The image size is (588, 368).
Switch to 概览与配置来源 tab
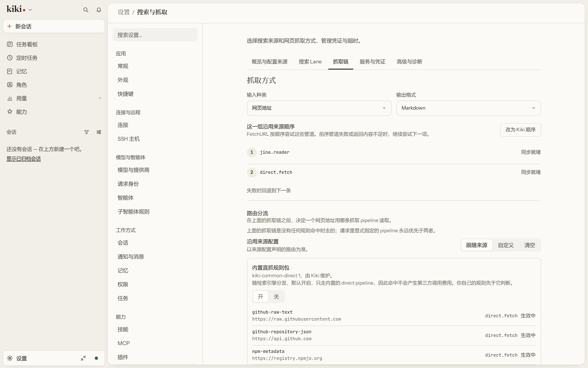(x=269, y=62)
